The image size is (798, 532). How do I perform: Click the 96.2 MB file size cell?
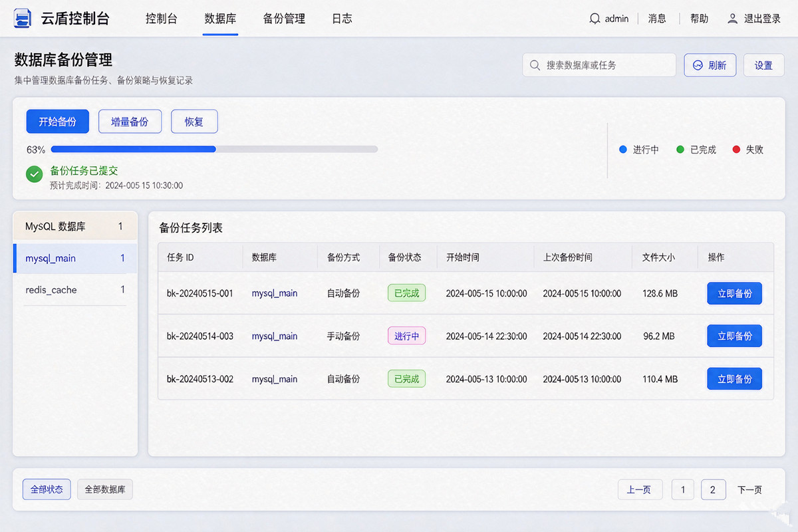[x=658, y=336]
